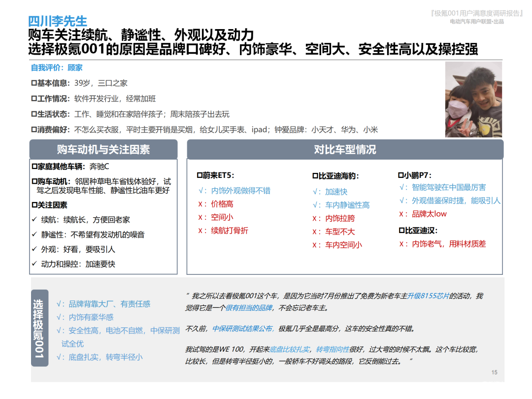This screenshot has height=399, width=532.
Task: Click the 很有担当的品牌 underlined text
Action: [248, 308]
